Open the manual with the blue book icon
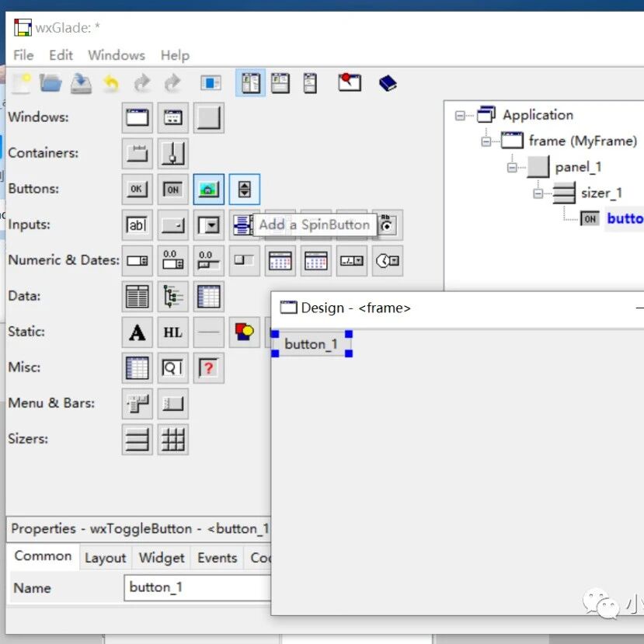Viewport: 644px width, 644px height. pos(388,83)
